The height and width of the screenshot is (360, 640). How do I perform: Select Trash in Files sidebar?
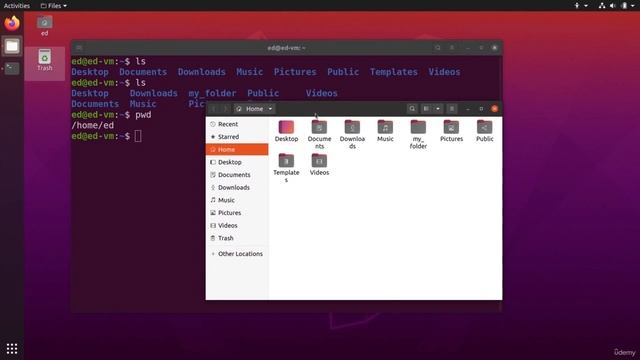(x=237, y=238)
